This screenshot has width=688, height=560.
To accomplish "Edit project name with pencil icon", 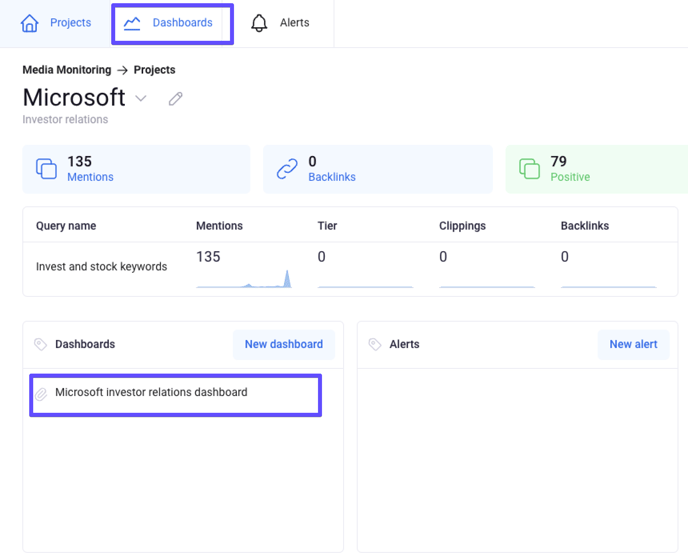I will coord(176,99).
